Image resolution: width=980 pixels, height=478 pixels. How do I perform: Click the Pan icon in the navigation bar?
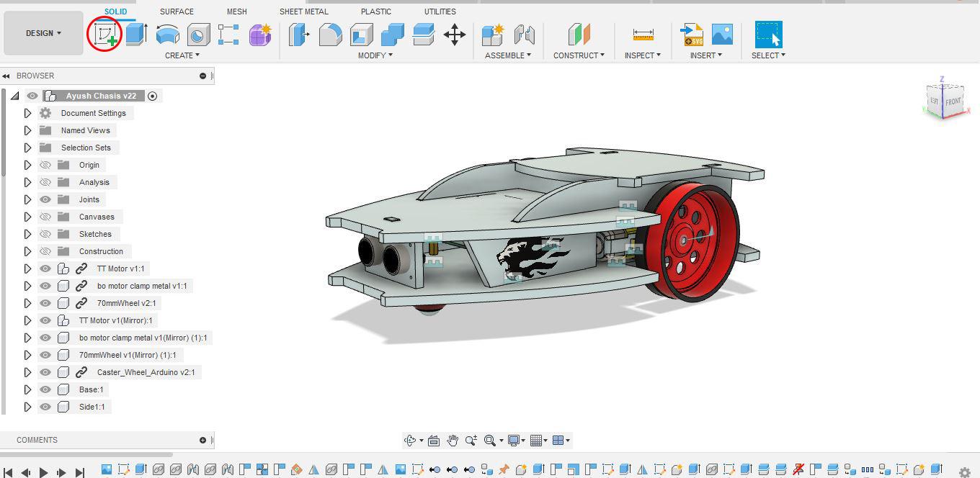click(453, 440)
